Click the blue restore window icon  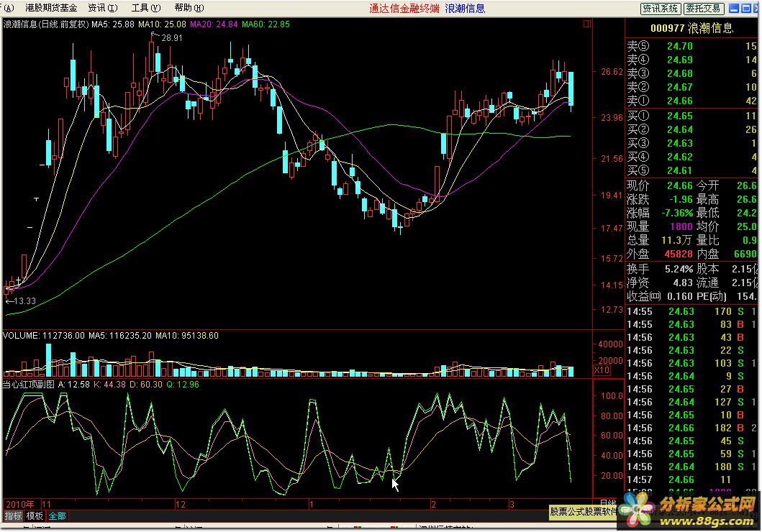[745, 8]
